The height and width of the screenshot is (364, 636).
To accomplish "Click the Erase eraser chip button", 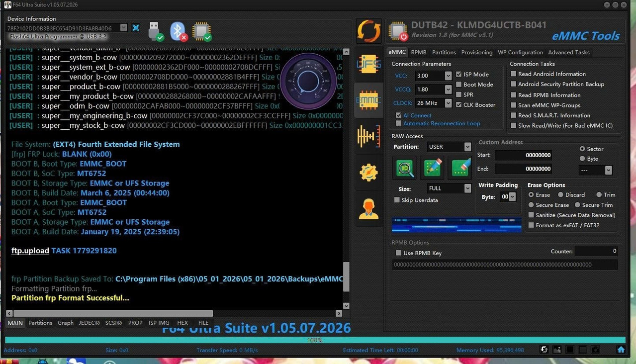I will (459, 168).
